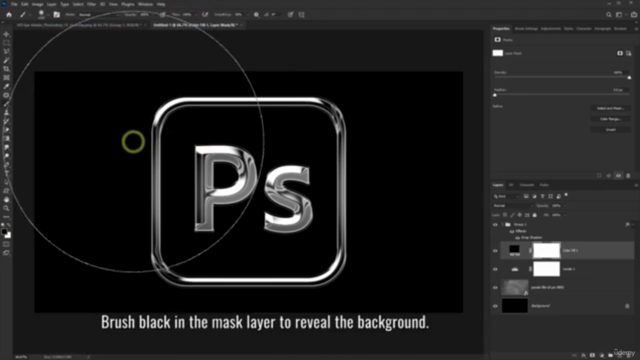Click Density slider handle
Screen dimensions: 640x360
pos(629,77)
